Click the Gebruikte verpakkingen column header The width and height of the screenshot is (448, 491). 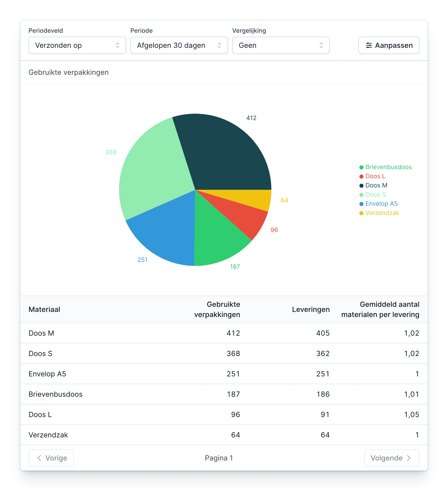[x=217, y=309]
